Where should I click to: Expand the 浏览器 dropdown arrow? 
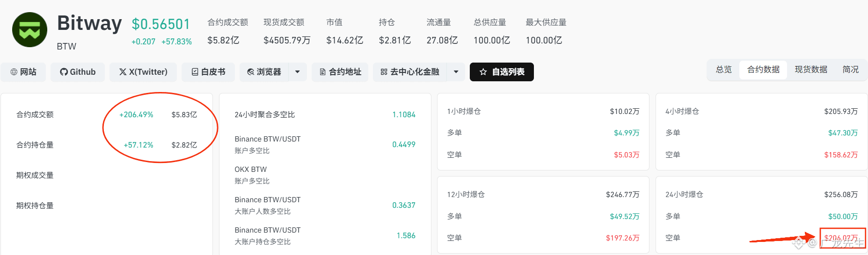(298, 72)
